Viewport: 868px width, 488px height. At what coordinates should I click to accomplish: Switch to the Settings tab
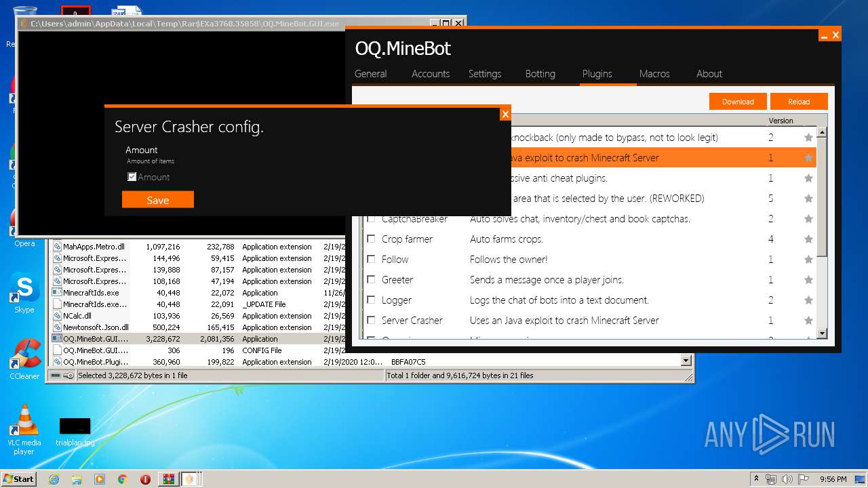[485, 74]
